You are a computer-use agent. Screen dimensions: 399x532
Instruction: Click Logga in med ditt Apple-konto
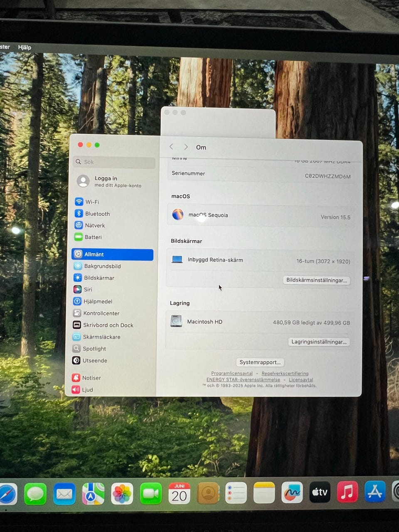coord(110,182)
